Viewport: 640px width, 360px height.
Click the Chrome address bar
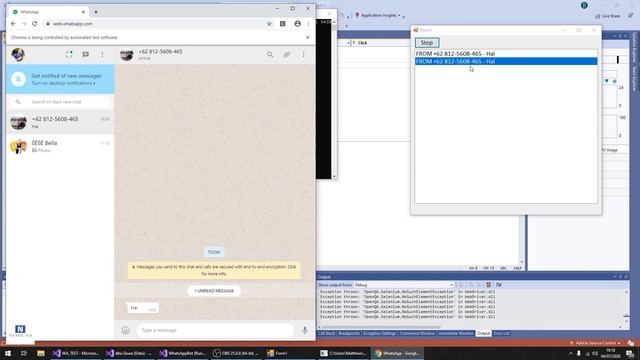(155, 24)
